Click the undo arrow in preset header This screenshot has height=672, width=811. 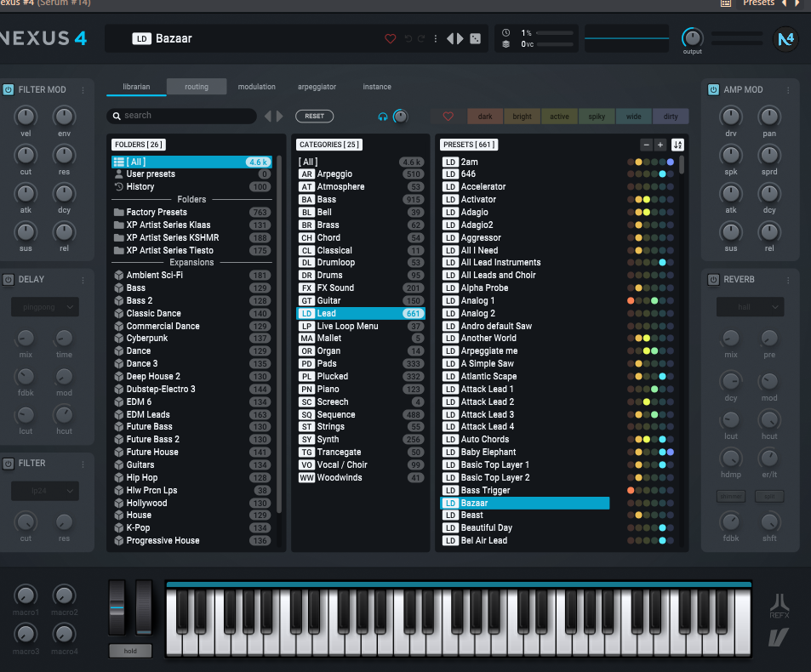(408, 39)
